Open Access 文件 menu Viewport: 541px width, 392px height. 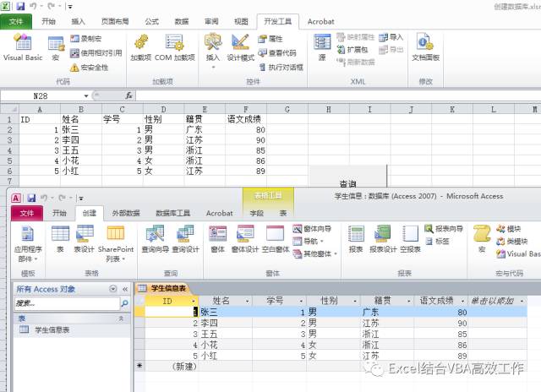pos(27,213)
